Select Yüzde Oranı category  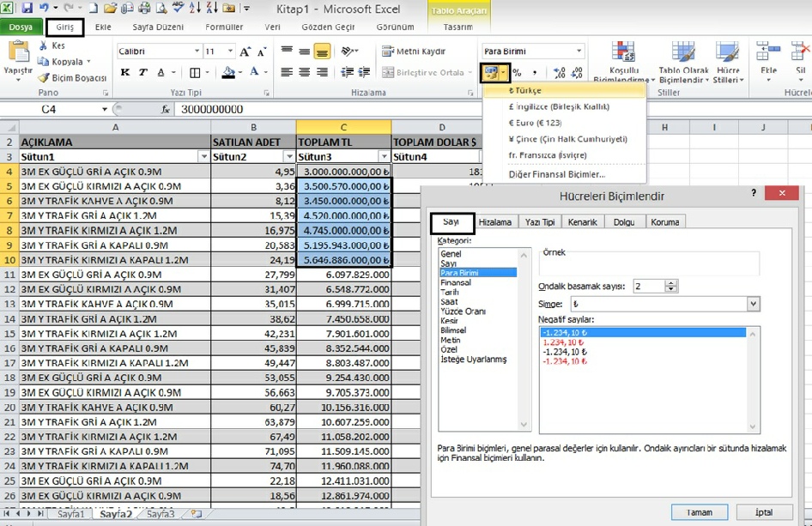click(x=463, y=311)
